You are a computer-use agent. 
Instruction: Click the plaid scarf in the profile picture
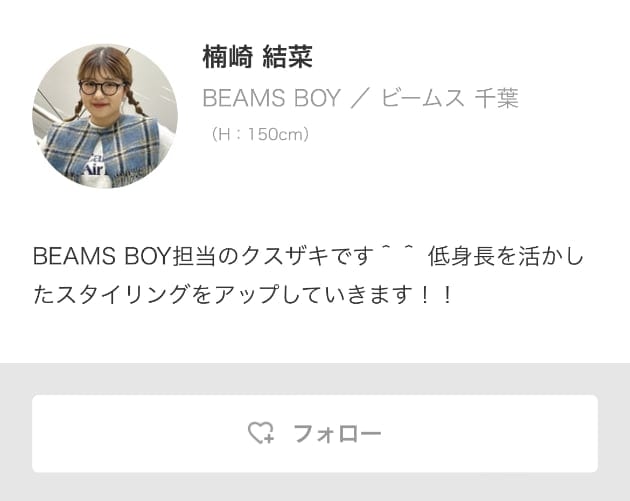tap(102, 149)
